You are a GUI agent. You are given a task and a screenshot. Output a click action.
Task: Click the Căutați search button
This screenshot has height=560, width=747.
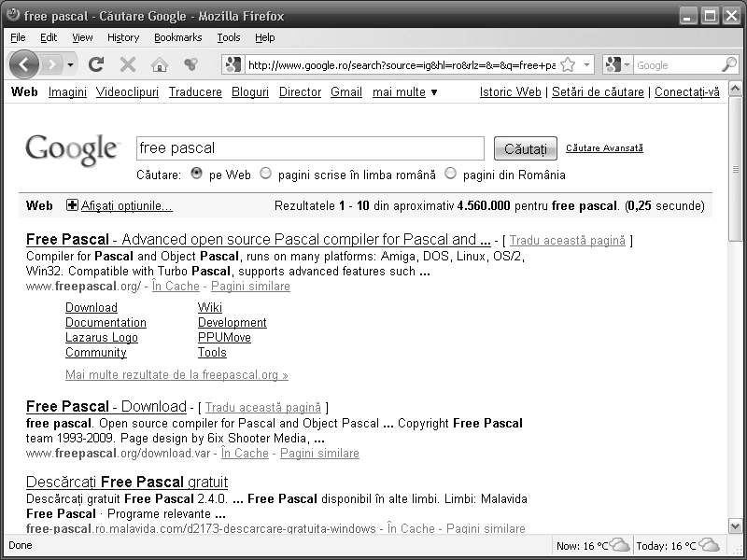[x=526, y=148]
